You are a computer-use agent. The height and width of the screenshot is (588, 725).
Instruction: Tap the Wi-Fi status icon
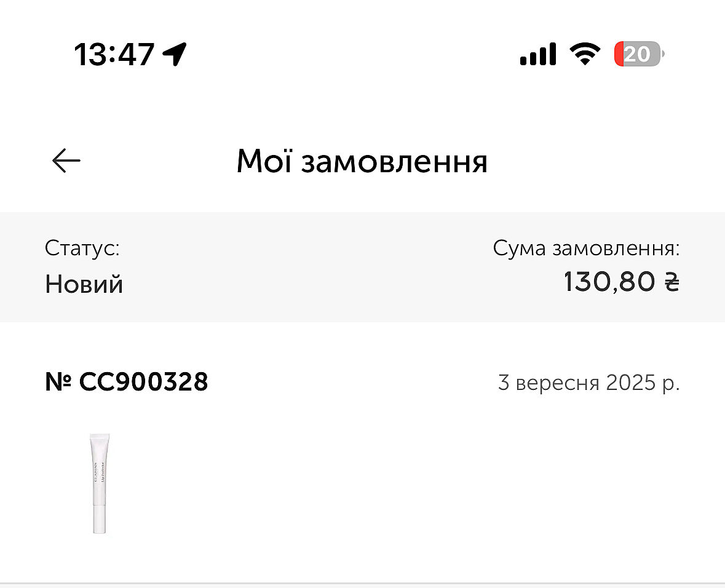pos(585,55)
